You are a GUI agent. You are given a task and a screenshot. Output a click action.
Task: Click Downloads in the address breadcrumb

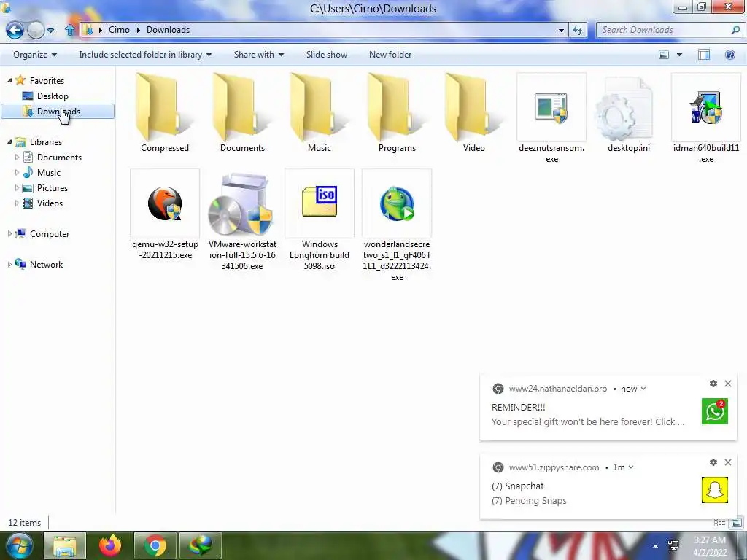point(169,30)
